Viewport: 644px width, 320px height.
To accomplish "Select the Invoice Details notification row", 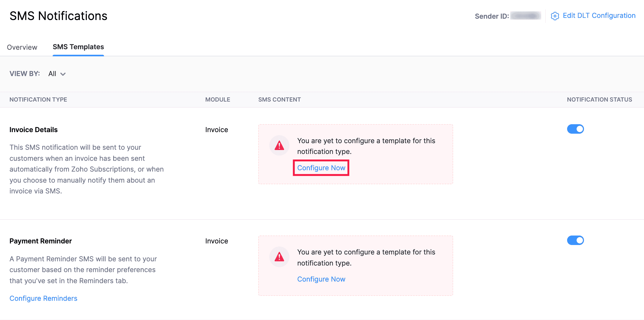I will 33,129.
